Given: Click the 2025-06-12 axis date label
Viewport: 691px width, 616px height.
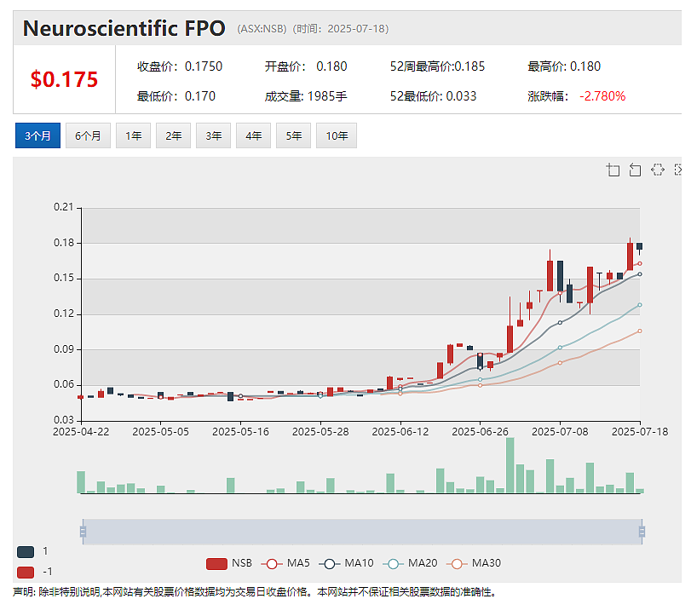Looking at the screenshot, I should (400, 432).
